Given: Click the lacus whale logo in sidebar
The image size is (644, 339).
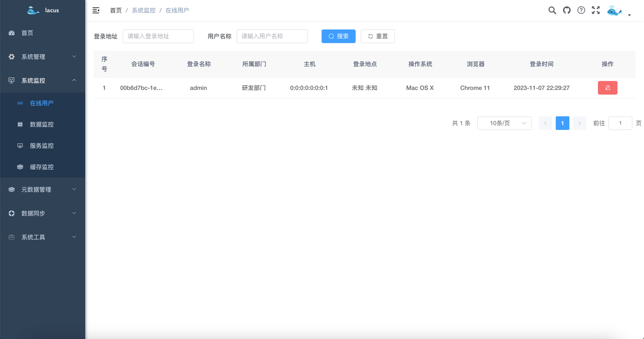Looking at the screenshot, I should [x=33, y=10].
